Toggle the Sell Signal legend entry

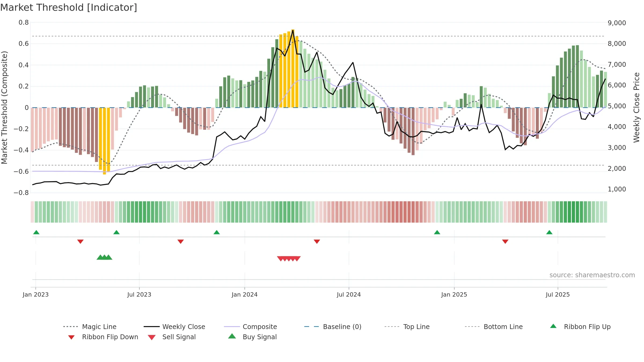172,337
